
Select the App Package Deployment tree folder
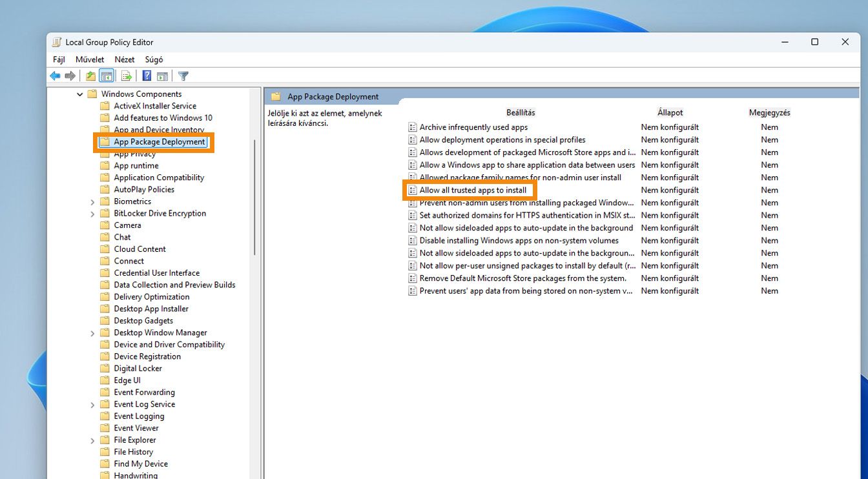pyautogui.click(x=160, y=142)
